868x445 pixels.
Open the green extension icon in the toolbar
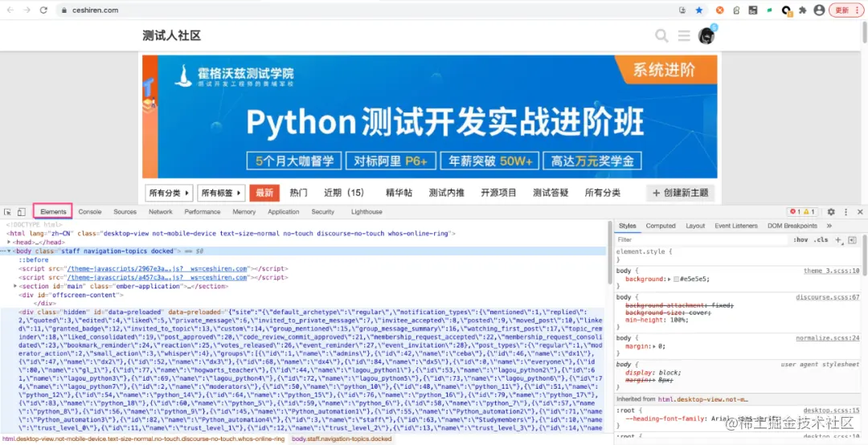click(x=769, y=10)
